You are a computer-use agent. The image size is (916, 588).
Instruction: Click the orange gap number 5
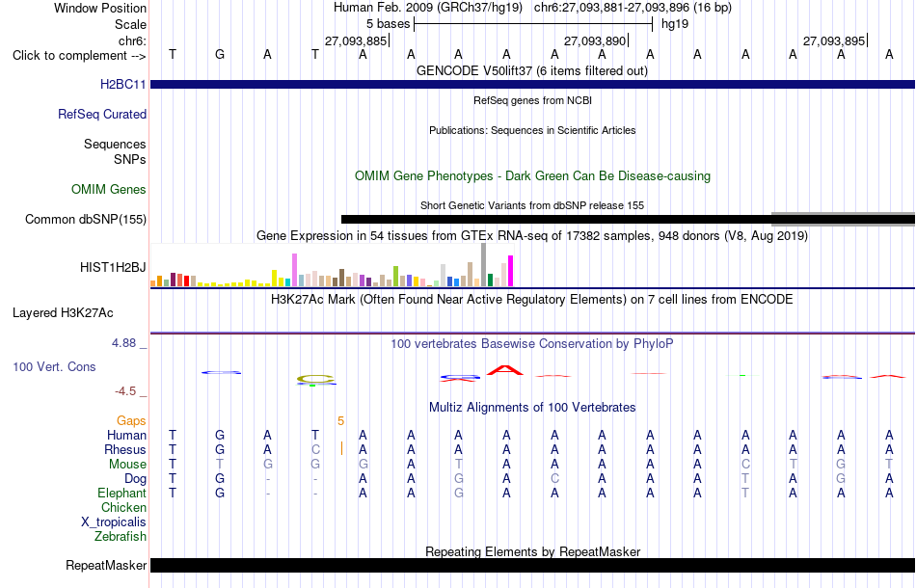[340, 421]
